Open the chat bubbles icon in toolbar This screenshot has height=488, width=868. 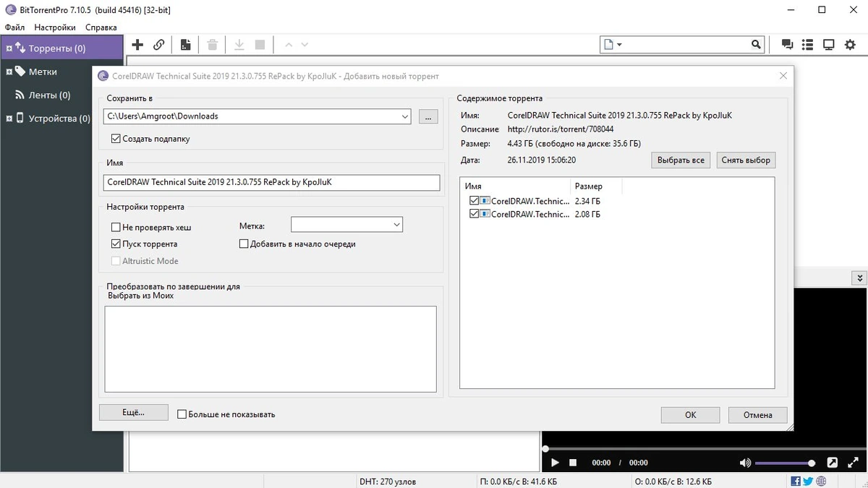[x=788, y=45]
